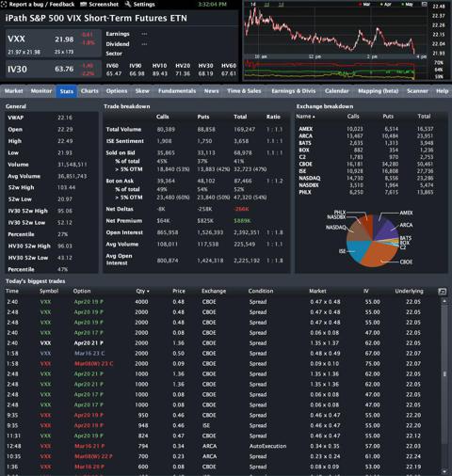Viewport: 452px width, 476px height.
Task: Click the Total Volume 169,247 value
Action: 244,130
